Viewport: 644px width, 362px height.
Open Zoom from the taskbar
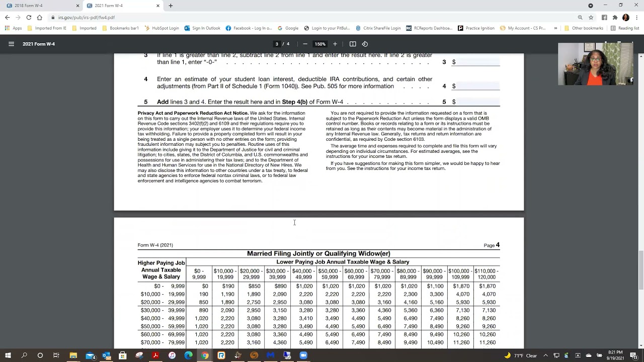[303, 355]
